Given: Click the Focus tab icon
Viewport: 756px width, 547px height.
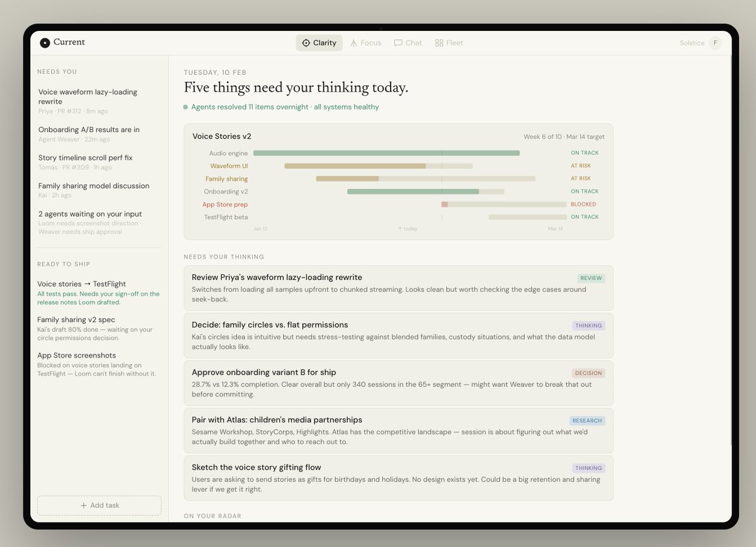Looking at the screenshot, I should pyautogui.click(x=354, y=43).
